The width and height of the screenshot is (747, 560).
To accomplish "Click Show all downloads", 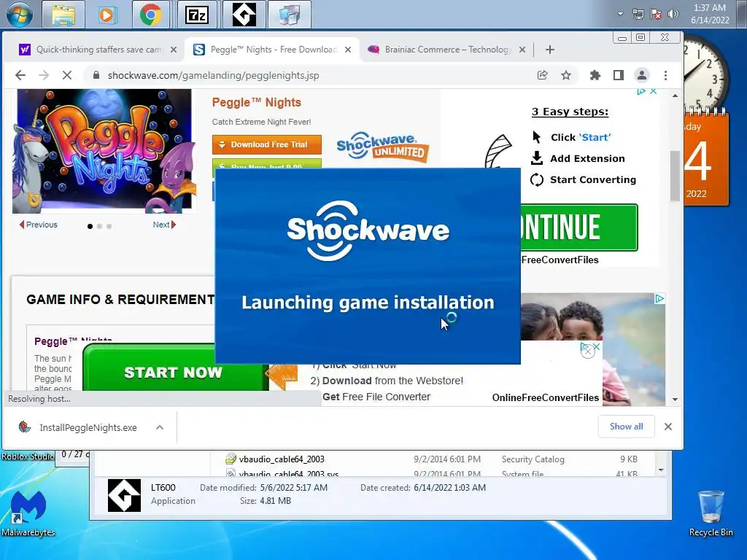I will [x=626, y=426].
